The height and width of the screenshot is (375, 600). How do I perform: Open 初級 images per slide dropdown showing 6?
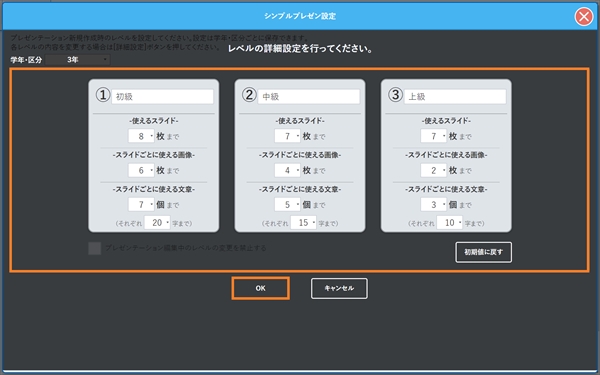(x=141, y=170)
